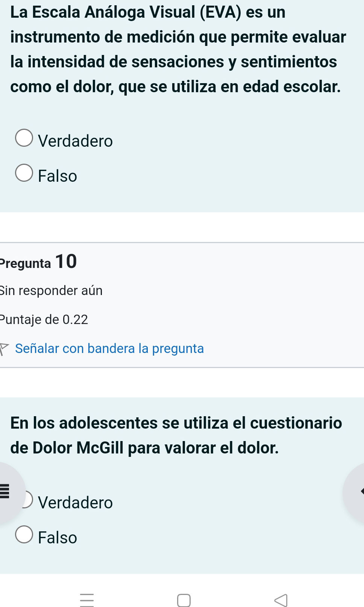Click the 'Pregunta 10' heading

[38, 262]
